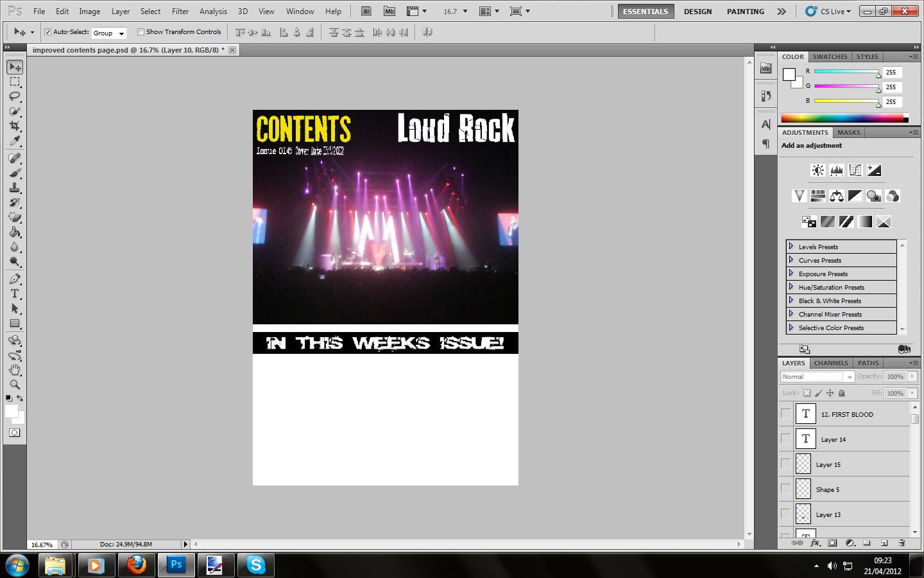Toggle the Auto-Select checkbox
924x578 pixels.
tap(47, 32)
